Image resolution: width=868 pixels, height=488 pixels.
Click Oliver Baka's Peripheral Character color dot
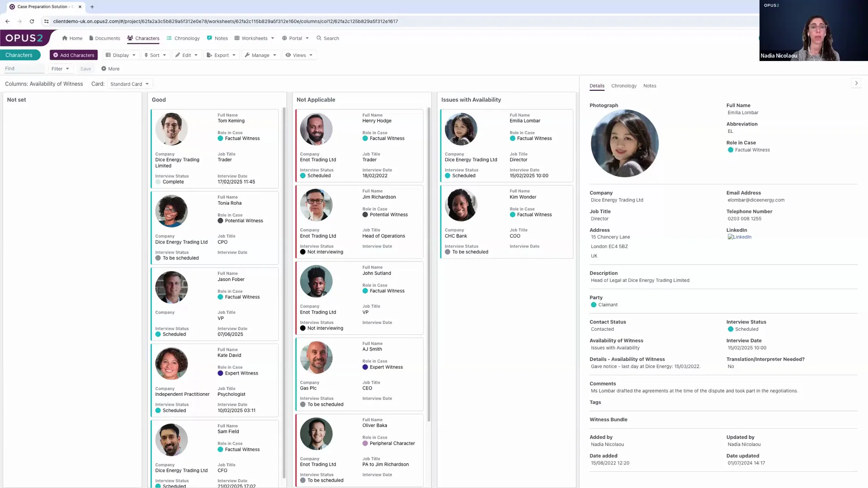[x=365, y=444]
